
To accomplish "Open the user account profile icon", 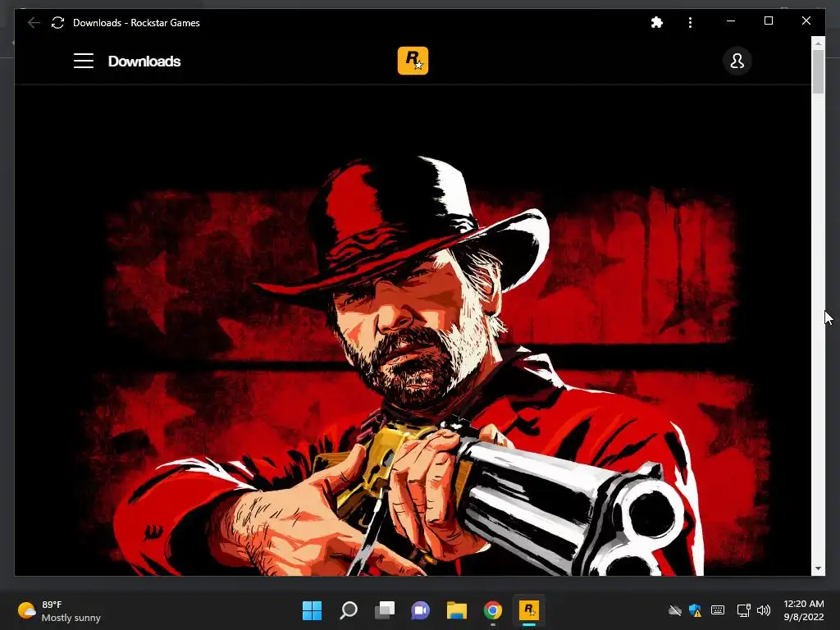I will click(x=737, y=61).
